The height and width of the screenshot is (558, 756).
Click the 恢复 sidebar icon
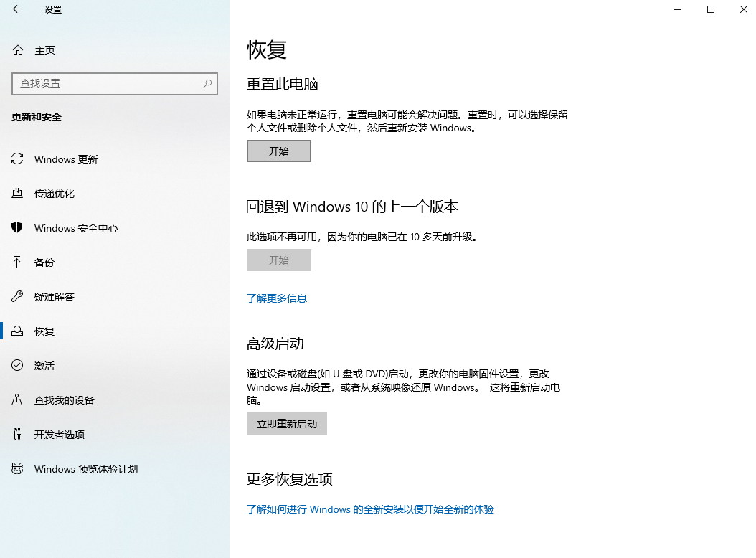pyautogui.click(x=17, y=331)
